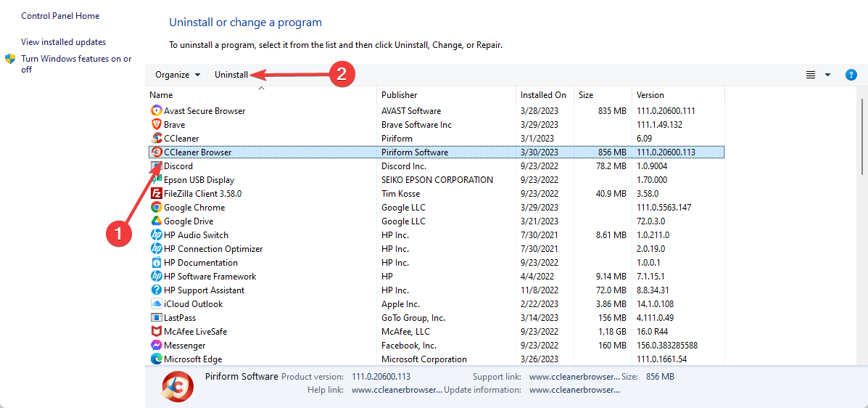Image resolution: width=868 pixels, height=408 pixels.
Task: Click the CCleaner program icon in list
Action: pyautogui.click(x=156, y=138)
